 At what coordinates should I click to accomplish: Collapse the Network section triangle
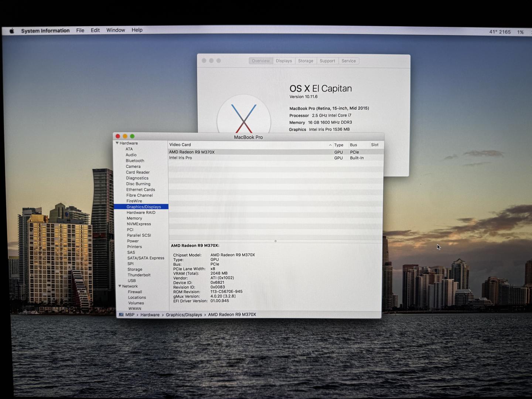pos(120,286)
